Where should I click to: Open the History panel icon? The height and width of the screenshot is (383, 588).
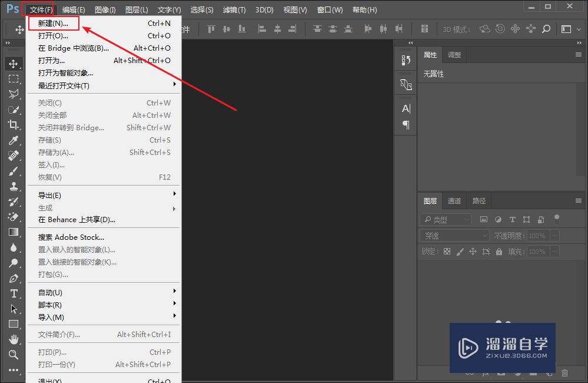pyautogui.click(x=406, y=60)
